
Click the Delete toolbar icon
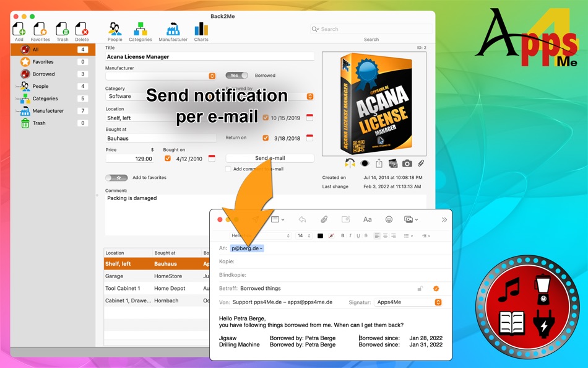[82, 29]
